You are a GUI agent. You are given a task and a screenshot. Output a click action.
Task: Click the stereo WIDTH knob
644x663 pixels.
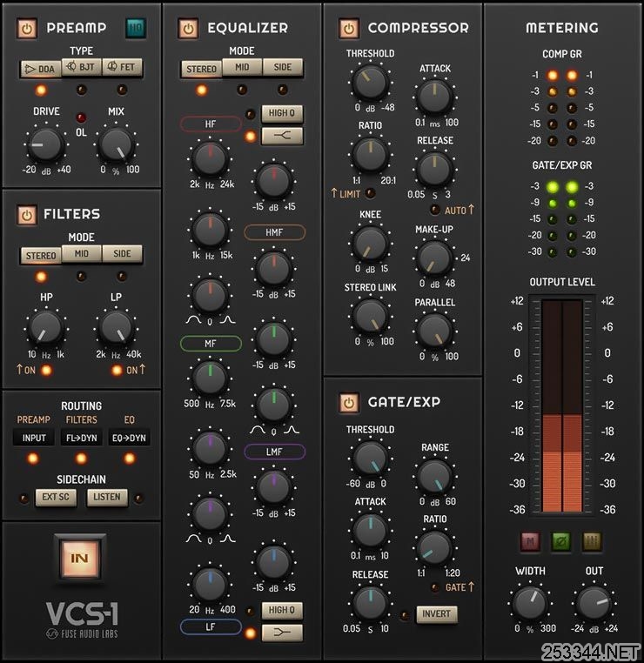coord(529,603)
